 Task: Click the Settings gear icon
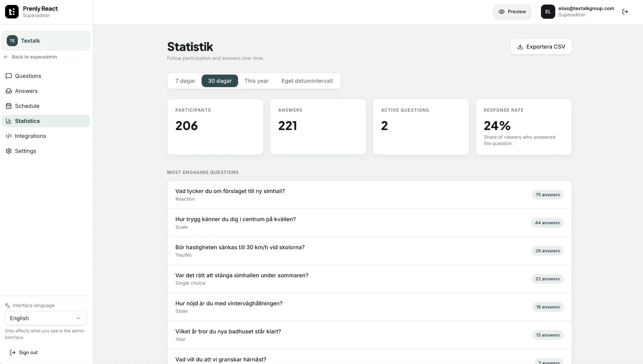click(9, 151)
